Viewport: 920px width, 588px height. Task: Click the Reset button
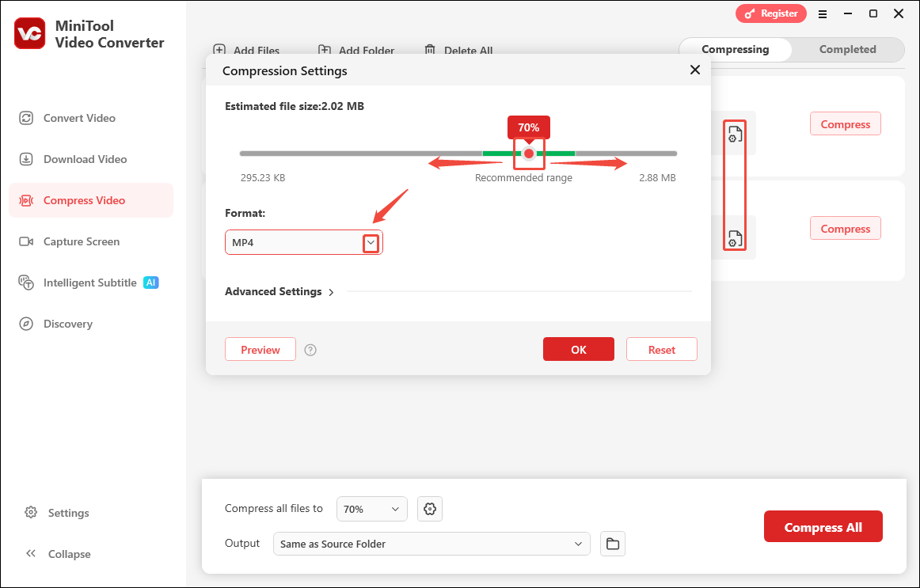point(661,350)
